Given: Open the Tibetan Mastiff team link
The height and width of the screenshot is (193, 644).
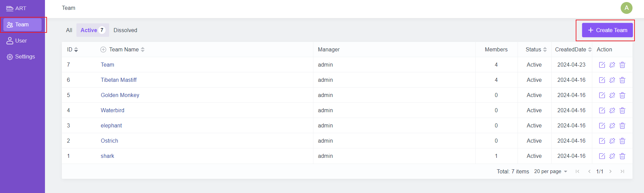Looking at the screenshot, I should (x=119, y=80).
